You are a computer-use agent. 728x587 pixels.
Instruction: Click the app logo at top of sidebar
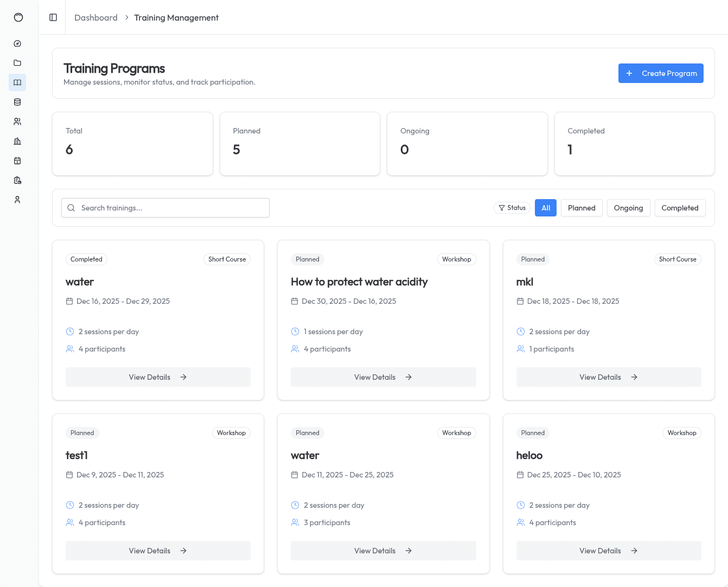tap(18, 17)
